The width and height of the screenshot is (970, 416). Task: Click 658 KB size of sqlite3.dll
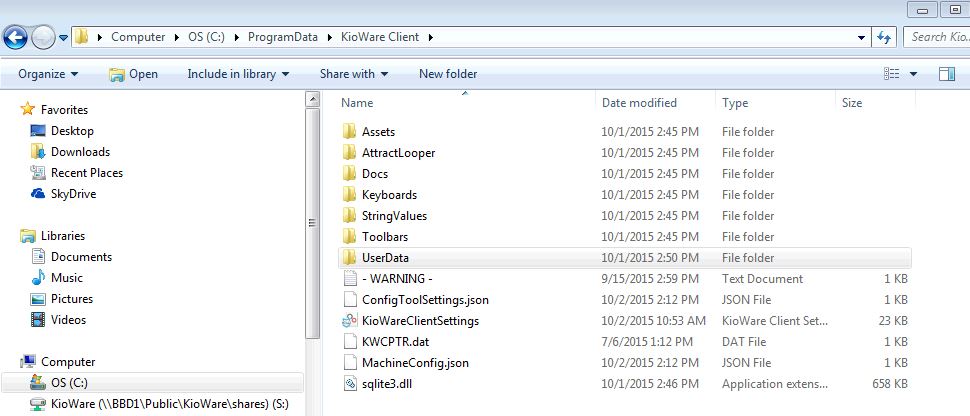tap(890, 384)
